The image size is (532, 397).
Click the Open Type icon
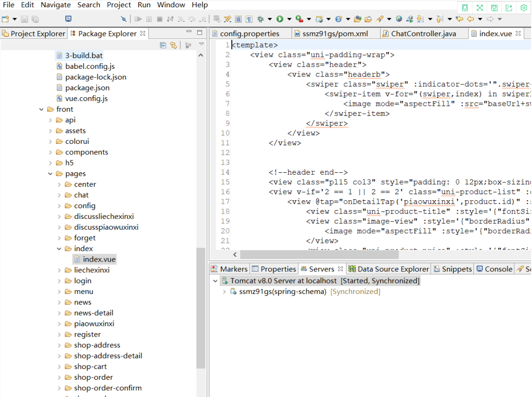coord(357,19)
